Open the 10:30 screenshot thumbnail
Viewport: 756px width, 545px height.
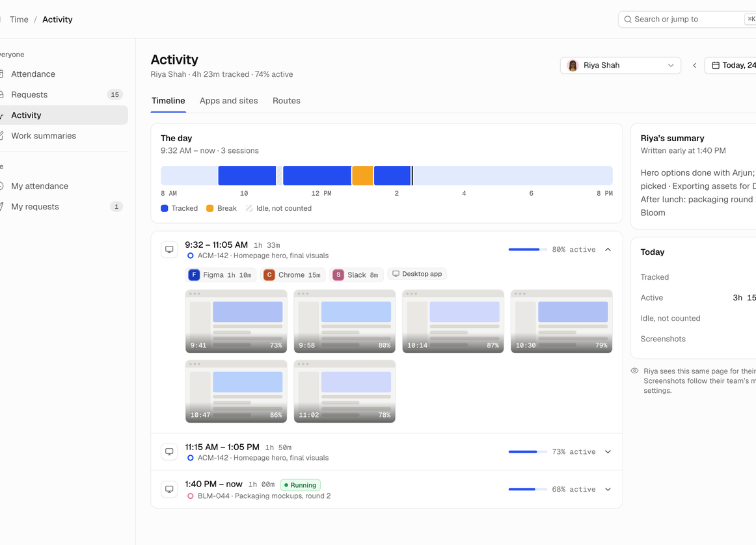pos(561,321)
